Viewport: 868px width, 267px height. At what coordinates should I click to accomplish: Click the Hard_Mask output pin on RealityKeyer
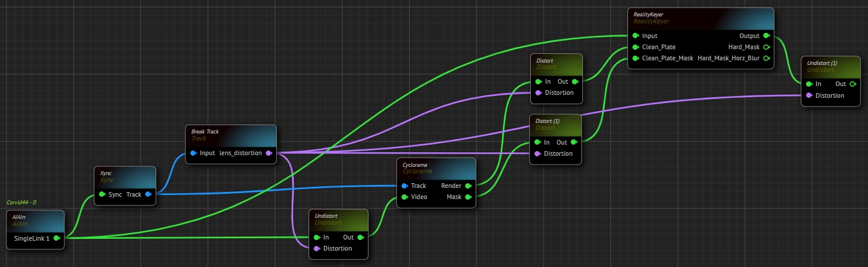point(766,47)
